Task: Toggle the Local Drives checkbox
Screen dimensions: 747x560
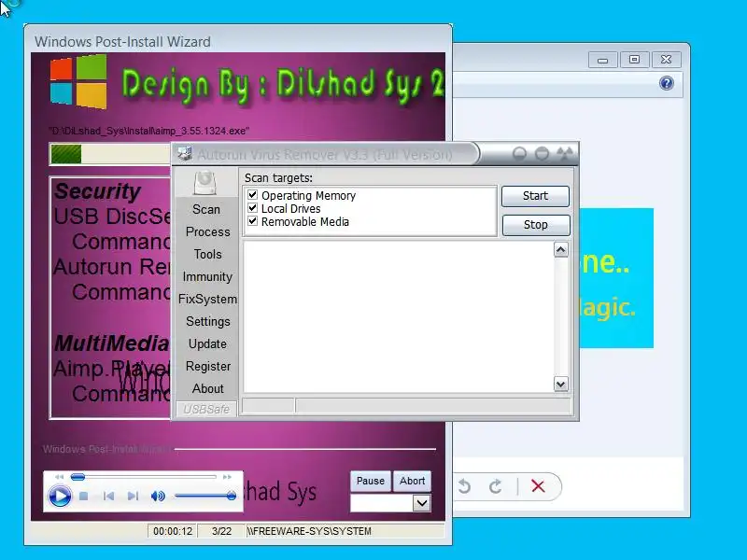Action: (252, 208)
